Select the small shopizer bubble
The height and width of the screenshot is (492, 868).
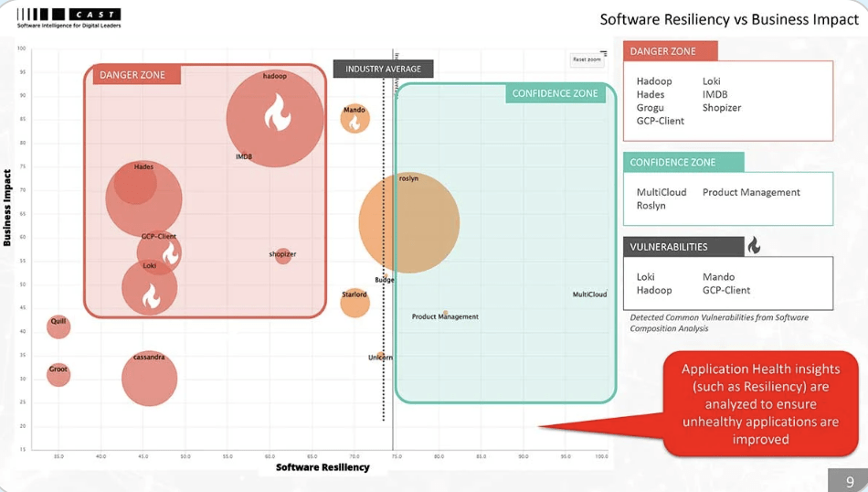click(x=283, y=255)
